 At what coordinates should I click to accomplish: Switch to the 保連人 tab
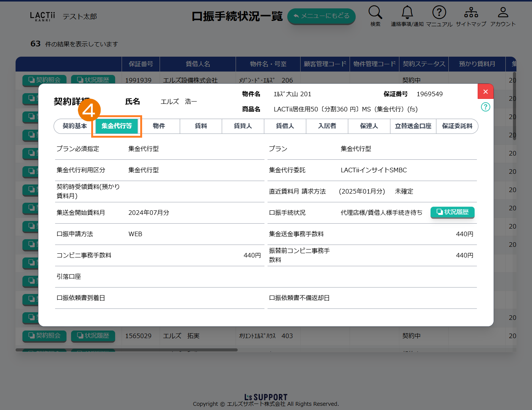pos(369,126)
